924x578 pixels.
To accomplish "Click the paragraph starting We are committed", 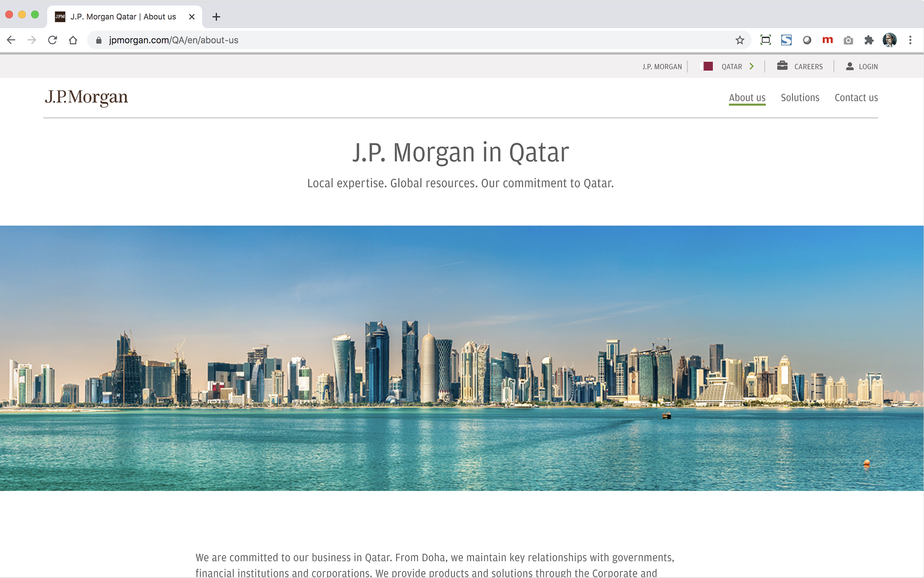I will 435,565.
